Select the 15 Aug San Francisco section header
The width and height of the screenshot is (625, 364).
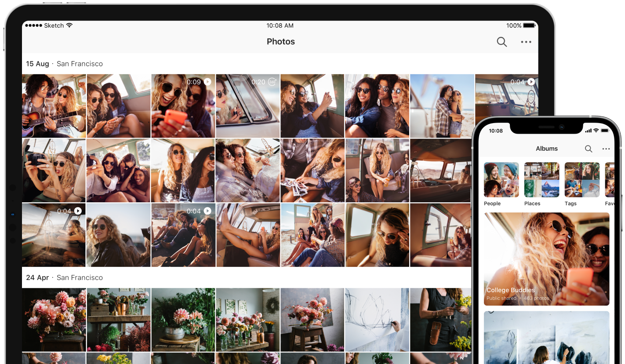[x=64, y=64]
